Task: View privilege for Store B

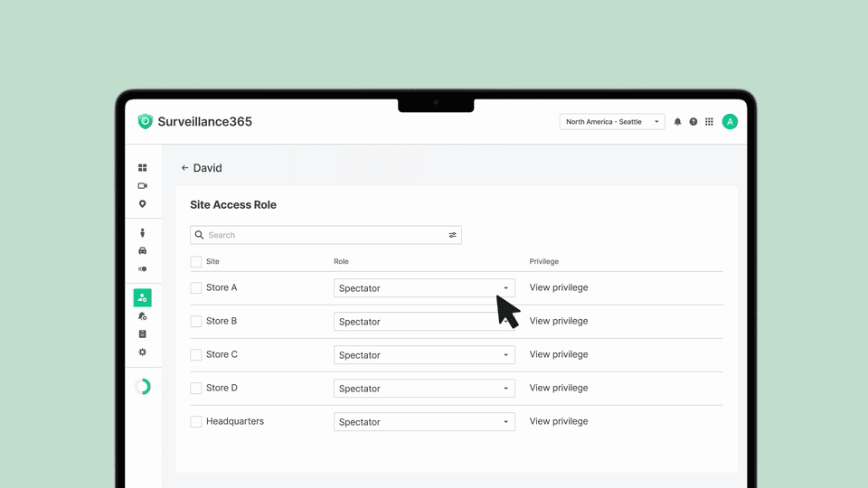Action: [559, 321]
